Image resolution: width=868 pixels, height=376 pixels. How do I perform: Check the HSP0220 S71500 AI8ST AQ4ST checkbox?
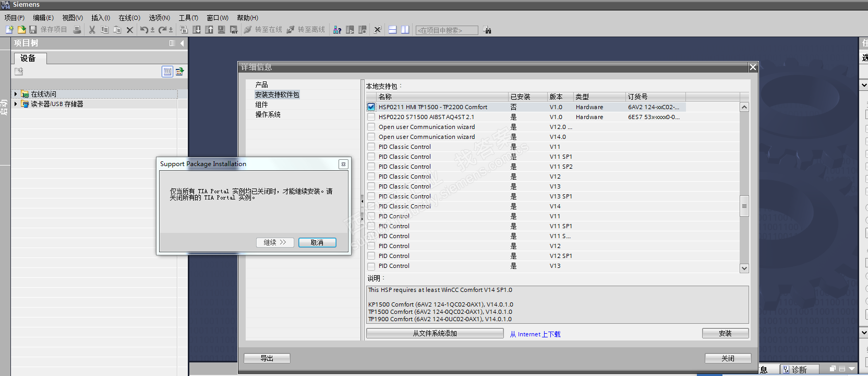pyautogui.click(x=371, y=117)
